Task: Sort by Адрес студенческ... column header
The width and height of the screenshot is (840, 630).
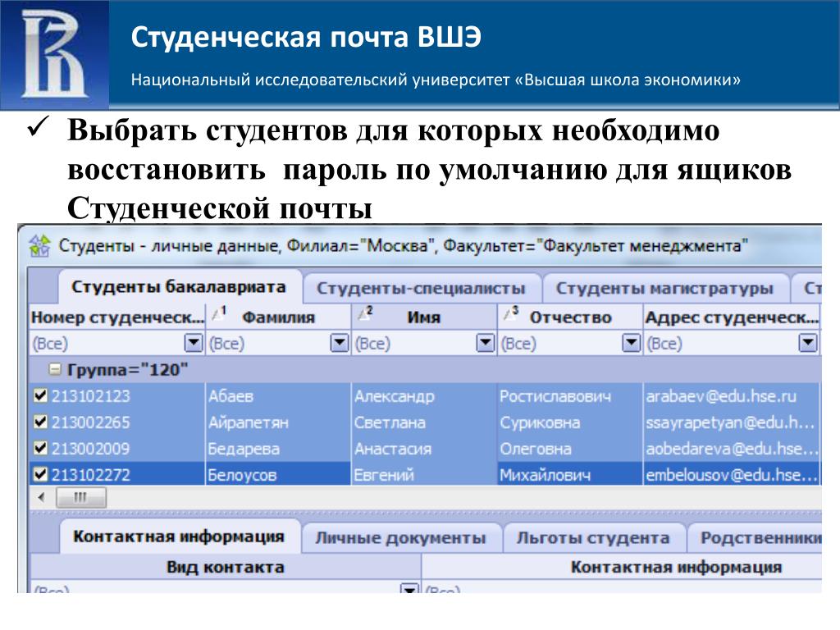Action: pos(732,317)
